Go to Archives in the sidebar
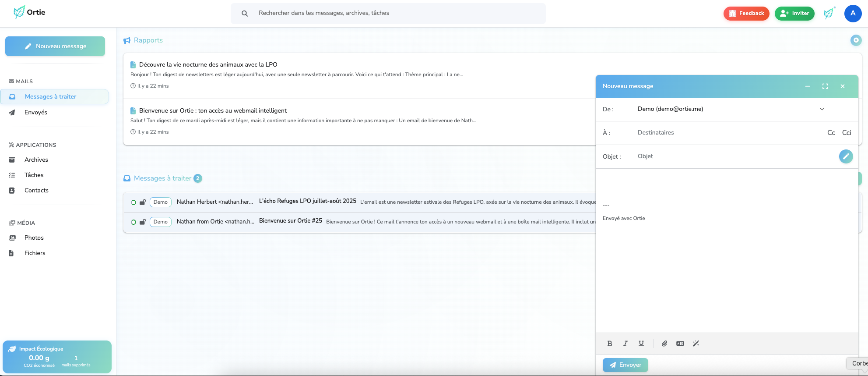The image size is (868, 376). [x=36, y=160]
